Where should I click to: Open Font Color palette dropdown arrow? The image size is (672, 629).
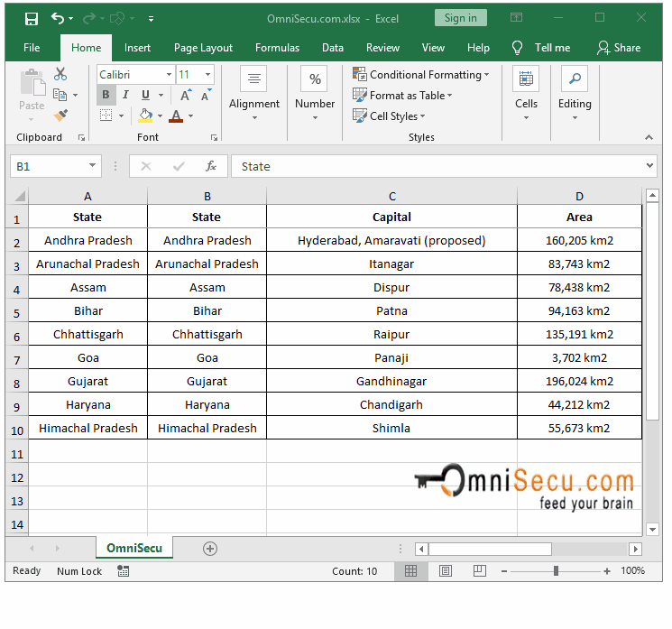190,116
